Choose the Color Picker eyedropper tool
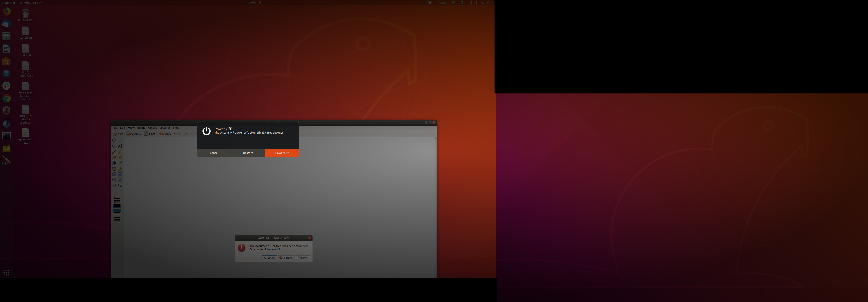 click(120, 163)
